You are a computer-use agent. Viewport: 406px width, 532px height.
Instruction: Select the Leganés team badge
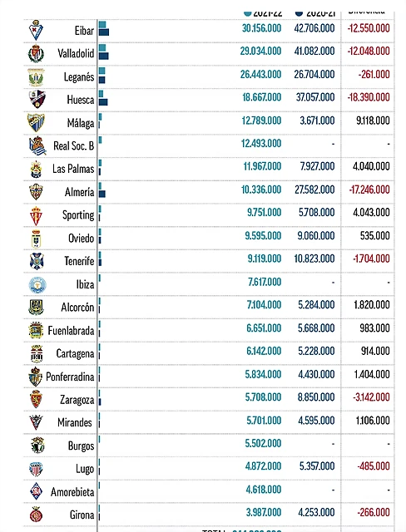(x=36, y=76)
